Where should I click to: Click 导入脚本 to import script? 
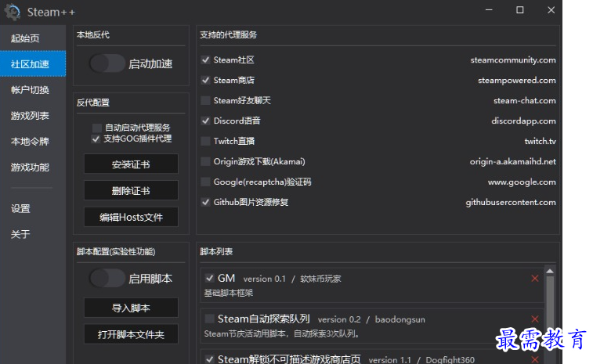tap(131, 308)
